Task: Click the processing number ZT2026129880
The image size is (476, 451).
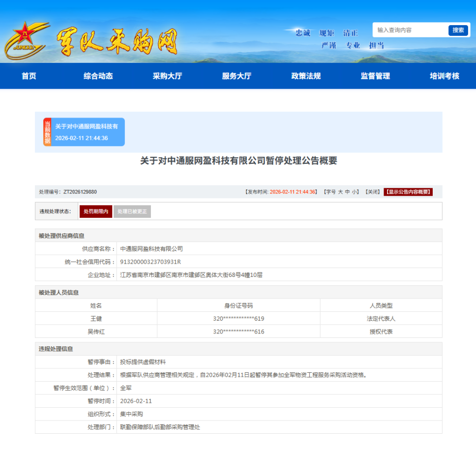Action: [80, 192]
